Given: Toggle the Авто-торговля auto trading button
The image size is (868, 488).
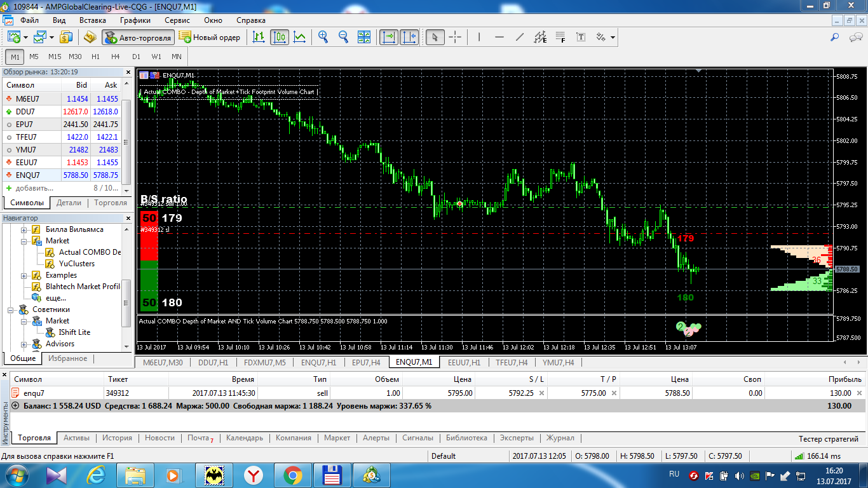Looking at the screenshot, I should (x=138, y=37).
